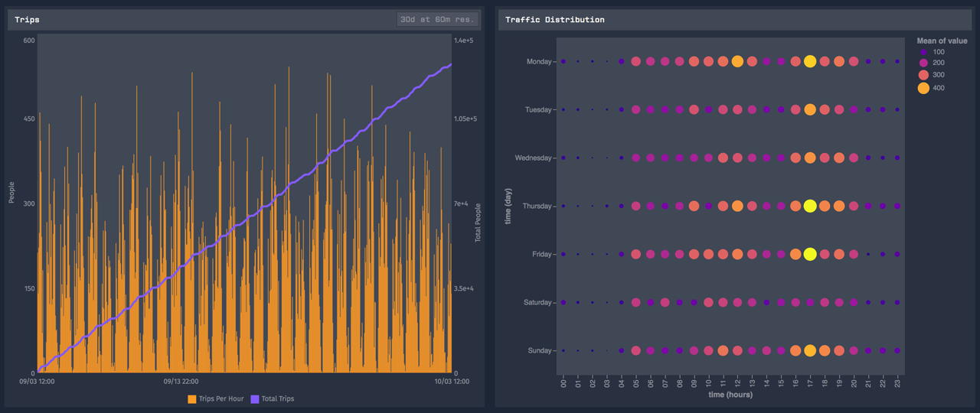This screenshot has height=413, width=980.
Task: Click the 600 People axis tick
Action: tap(29, 40)
